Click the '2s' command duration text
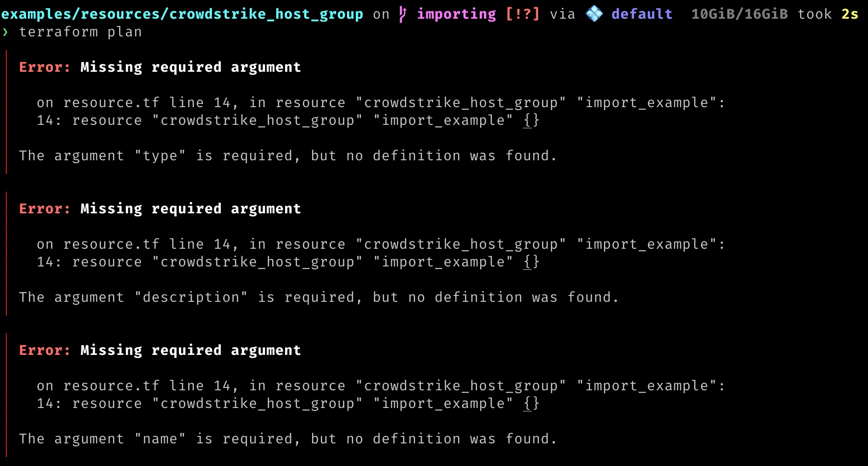The width and height of the screenshot is (868, 466). 850,14
